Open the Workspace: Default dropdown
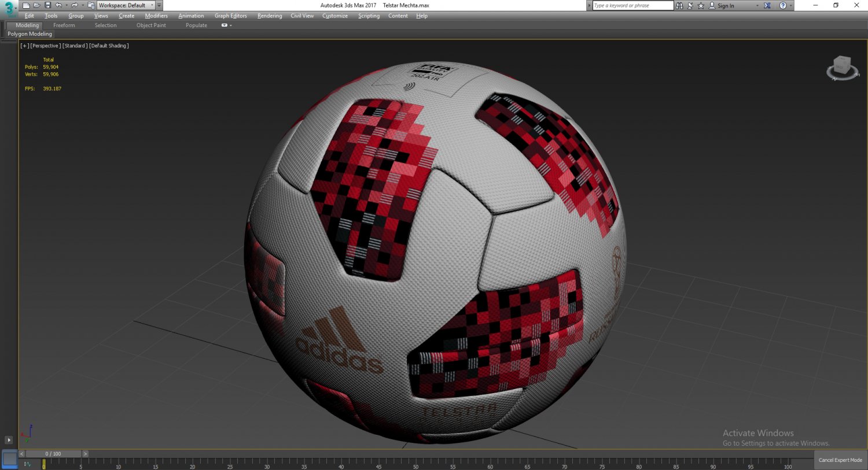The width and height of the screenshot is (868, 470). tap(126, 5)
